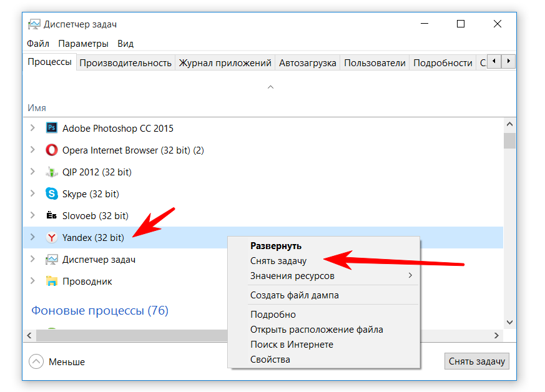Select the Yandex browser icon
The width and height of the screenshot is (545, 392).
52,238
